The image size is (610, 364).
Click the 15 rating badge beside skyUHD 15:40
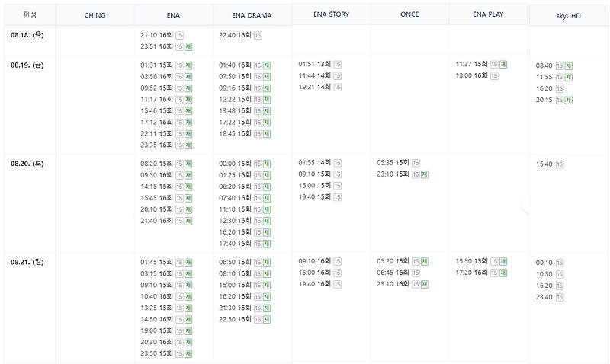(560, 164)
